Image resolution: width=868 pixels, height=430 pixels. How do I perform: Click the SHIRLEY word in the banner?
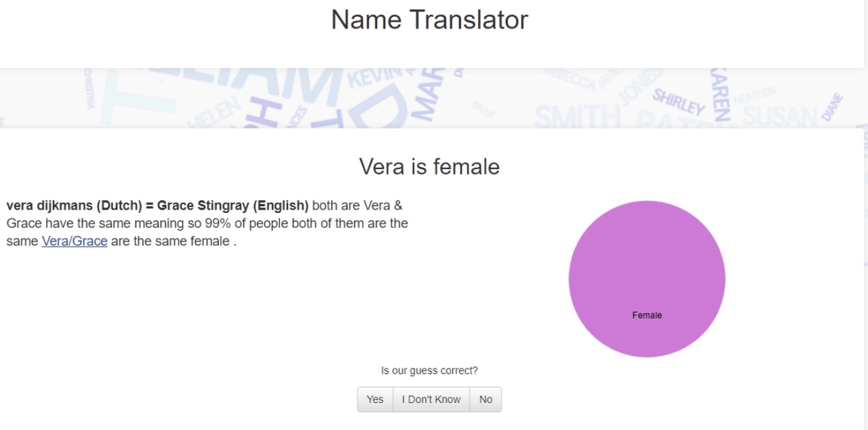point(679,102)
